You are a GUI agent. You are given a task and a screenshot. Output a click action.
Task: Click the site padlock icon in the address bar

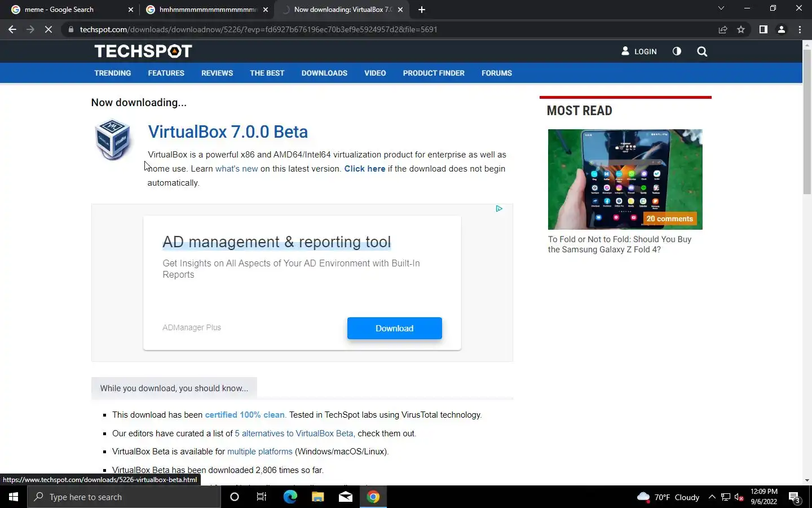tap(70, 29)
